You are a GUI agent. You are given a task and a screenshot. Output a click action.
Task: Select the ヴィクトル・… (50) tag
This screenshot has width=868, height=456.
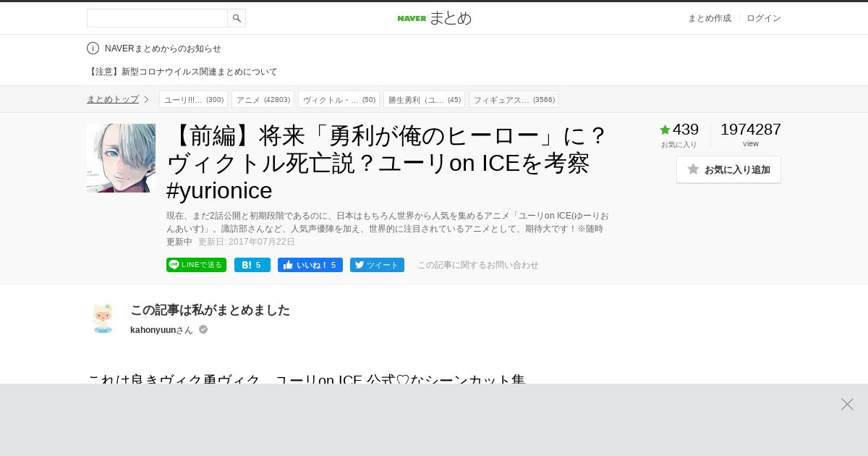(339, 99)
